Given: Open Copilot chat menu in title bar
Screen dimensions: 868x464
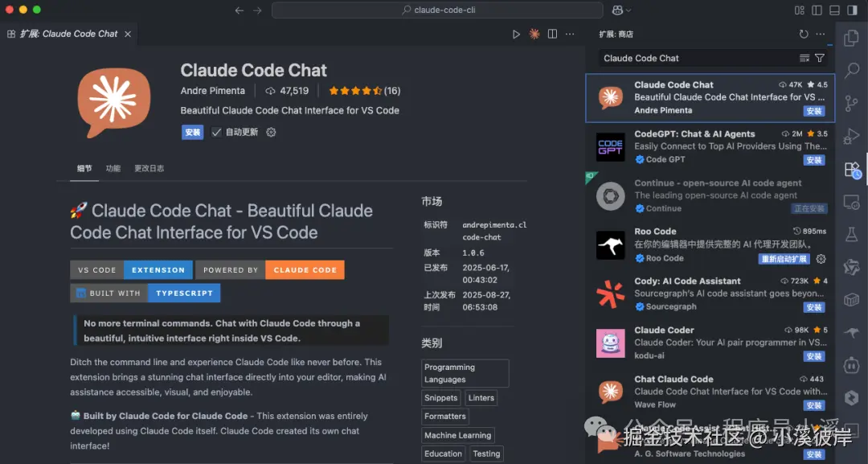Looking at the screenshot, I should [621, 10].
